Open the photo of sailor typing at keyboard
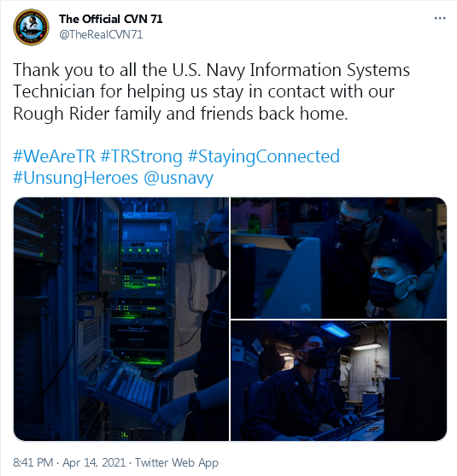This screenshot has width=457, height=476. (x=338, y=380)
